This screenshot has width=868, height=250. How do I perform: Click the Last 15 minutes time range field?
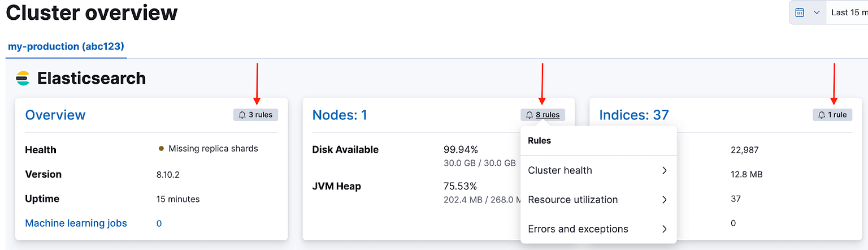coord(848,12)
